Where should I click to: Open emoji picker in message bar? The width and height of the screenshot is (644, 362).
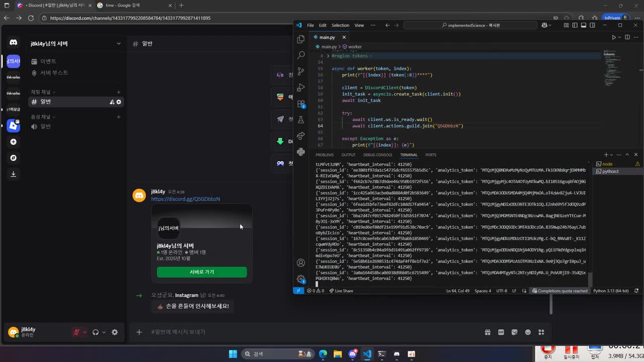pyautogui.click(x=528, y=332)
